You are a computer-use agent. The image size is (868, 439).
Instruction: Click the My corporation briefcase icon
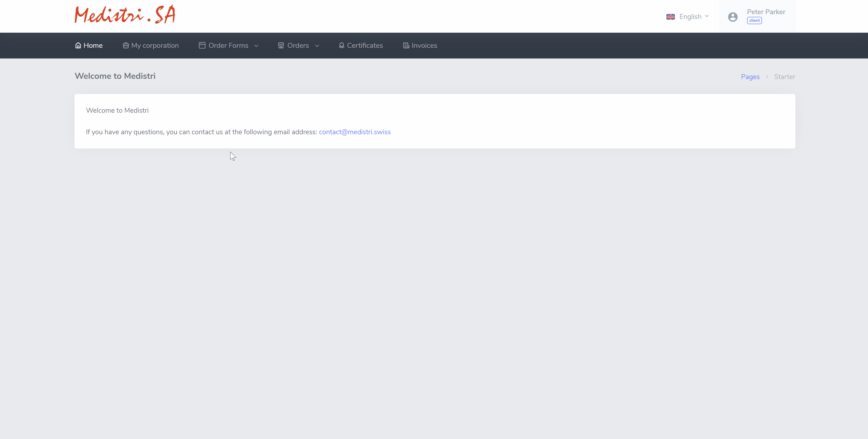click(126, 45)
